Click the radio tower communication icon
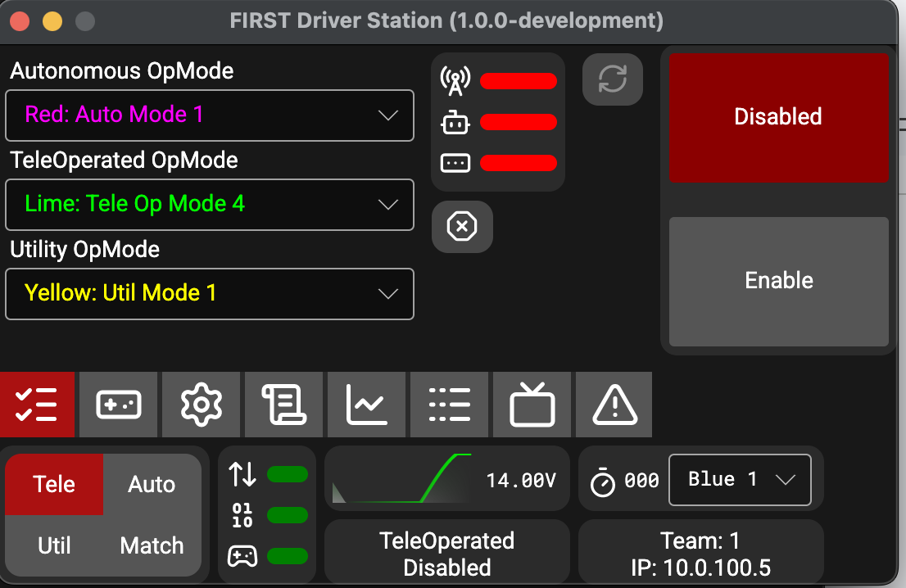This screenshot has height=588, width=906. point(455,81)
